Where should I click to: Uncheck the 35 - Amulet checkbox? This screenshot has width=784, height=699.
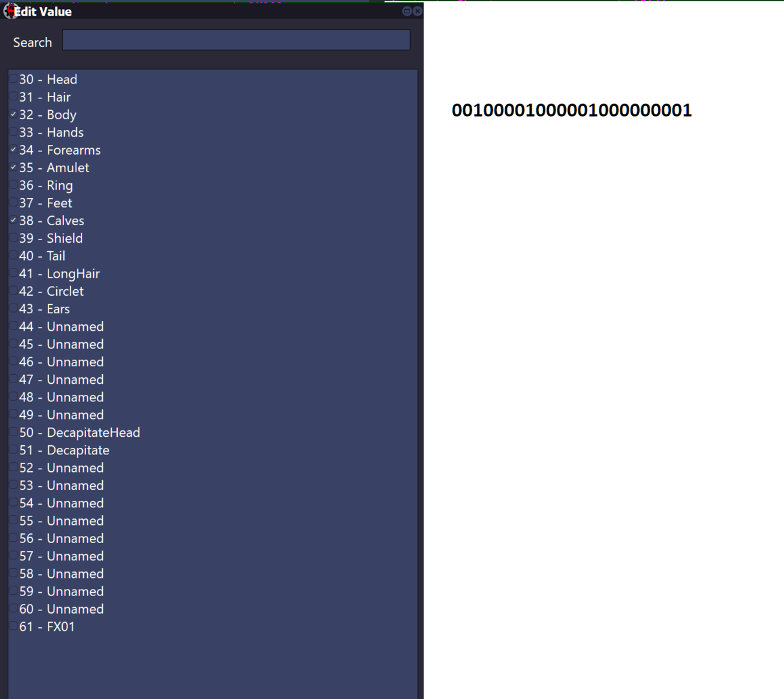[x=13, y=166]
